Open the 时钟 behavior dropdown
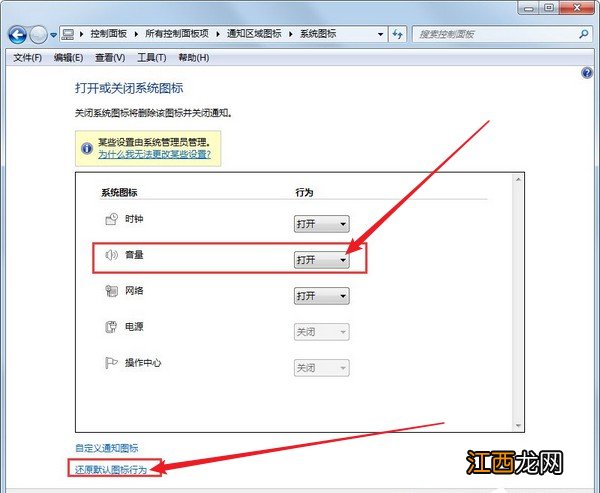Image resolution: width=600 pixels, height=493 pixels. coord(321,224)
